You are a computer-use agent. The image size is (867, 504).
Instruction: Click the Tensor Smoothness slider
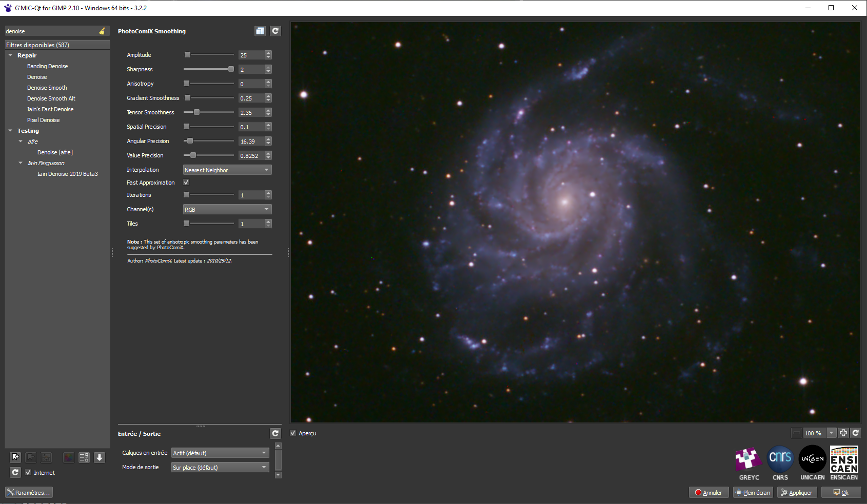pyautogui.click(x=209, y=112)
